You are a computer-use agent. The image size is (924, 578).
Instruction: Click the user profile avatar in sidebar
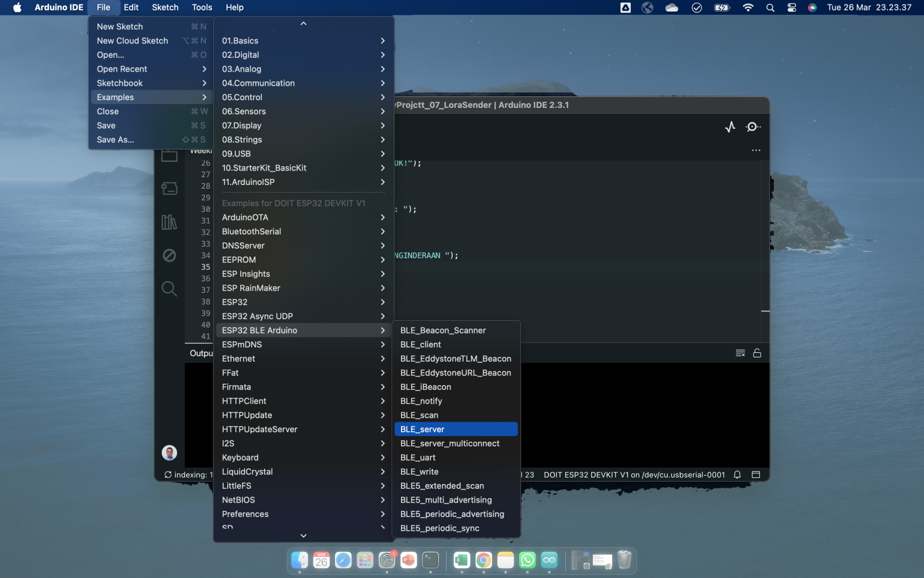pos(169,453)
